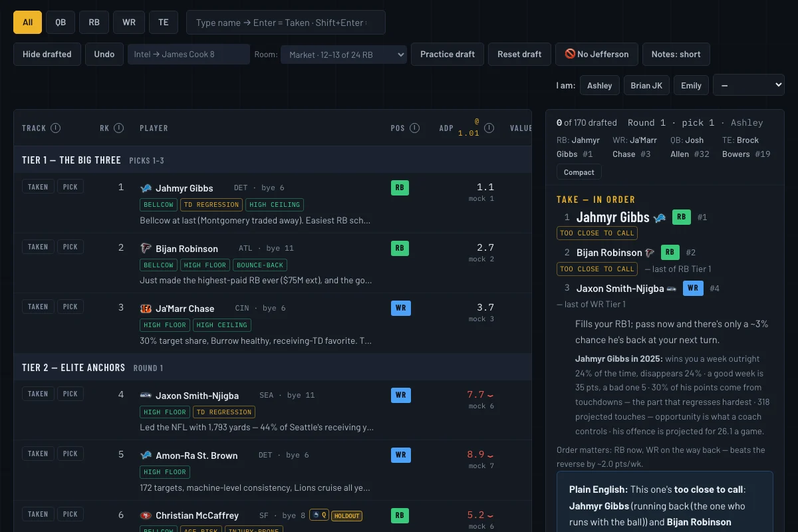The image size is (798, 532).
Task: Click PICK for Bijan Robinson
Action: 70,247
